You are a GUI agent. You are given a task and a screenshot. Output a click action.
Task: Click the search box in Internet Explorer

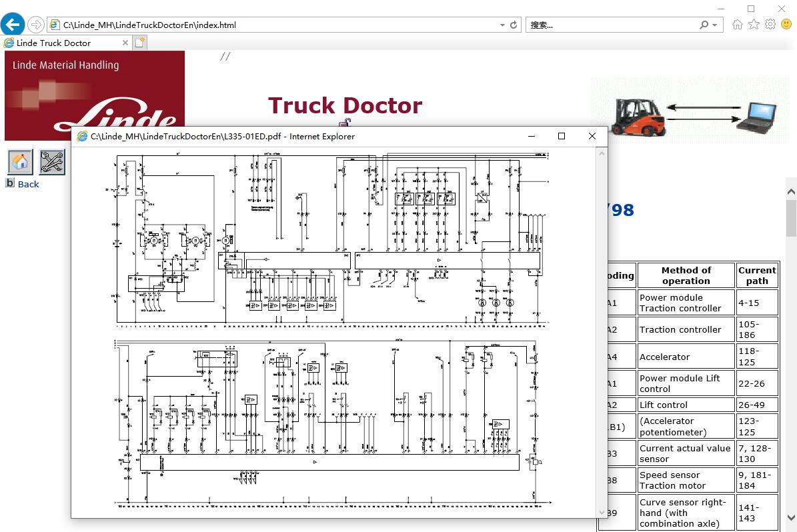coord(612,25)
